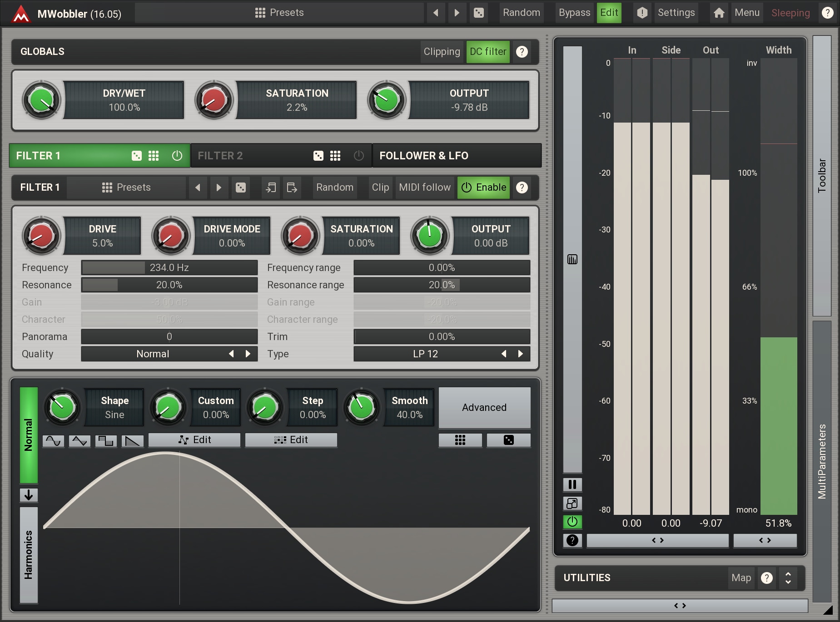The image size is (840, 622).
Task: Randomize Filter 2 via tab dice icon
Action: point(318,156)
